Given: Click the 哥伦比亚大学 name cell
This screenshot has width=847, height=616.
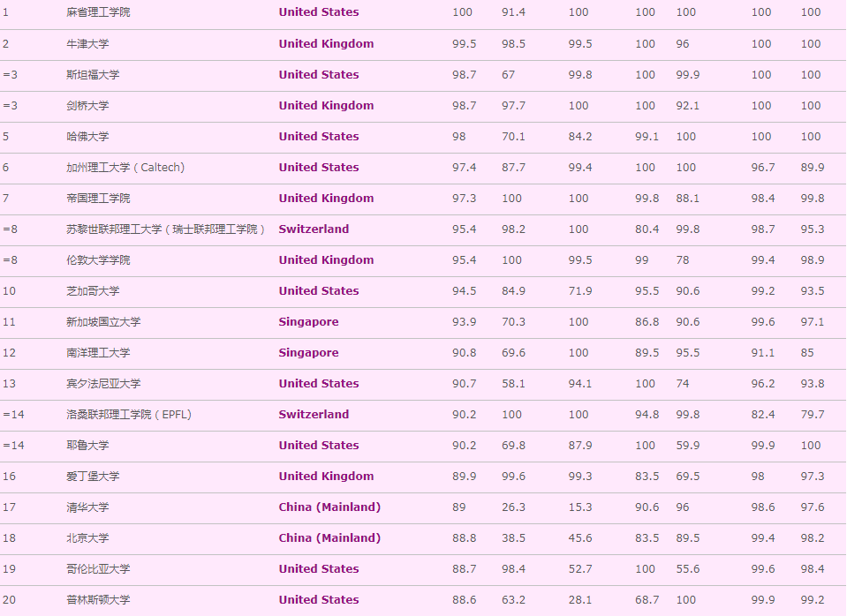Looking at the screenshot, I should click(98, 568).
